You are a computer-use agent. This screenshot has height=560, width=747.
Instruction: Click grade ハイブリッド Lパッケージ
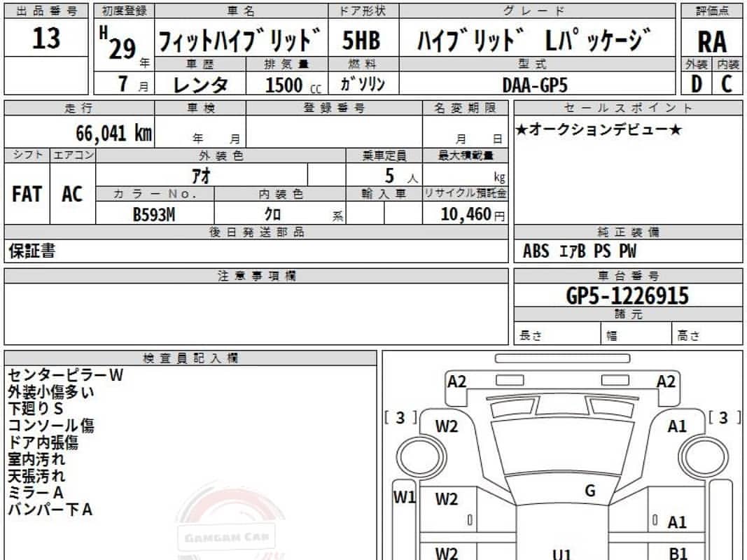535,40
